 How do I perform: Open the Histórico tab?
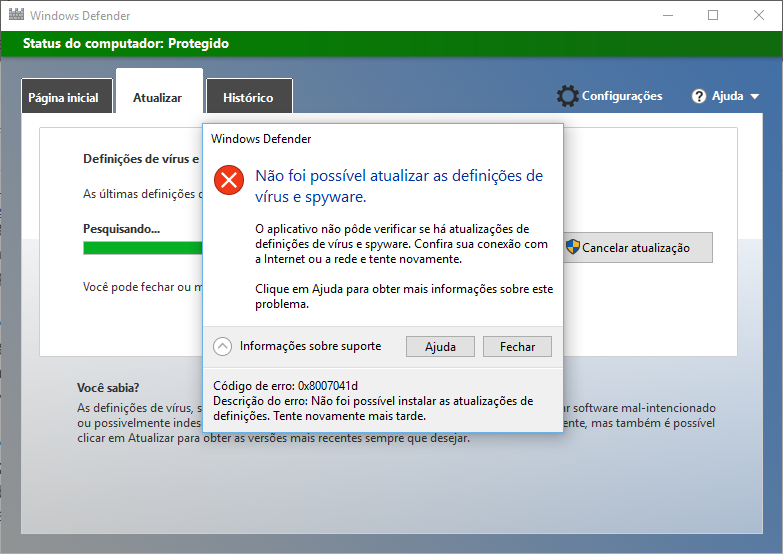pos(249,96)
